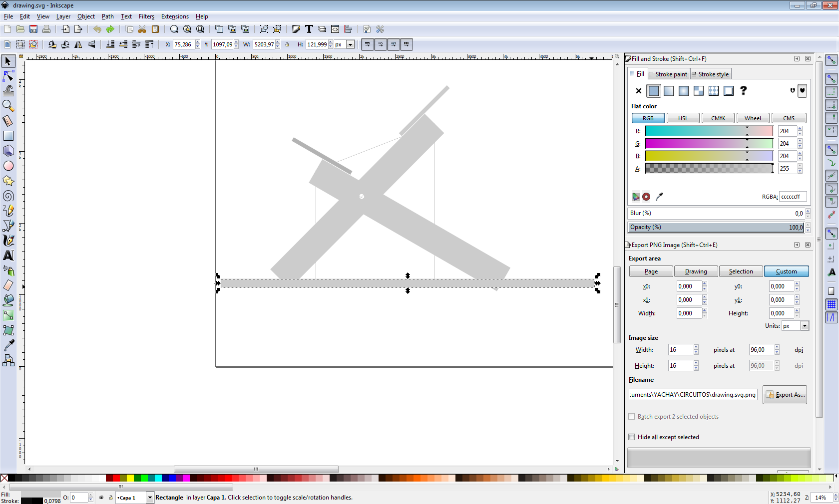
Task: Set fill to No paint X
Action: tap(639, 91)
